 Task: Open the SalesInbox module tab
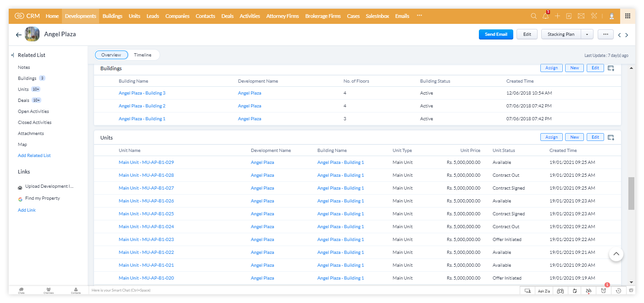click(377, 16)
